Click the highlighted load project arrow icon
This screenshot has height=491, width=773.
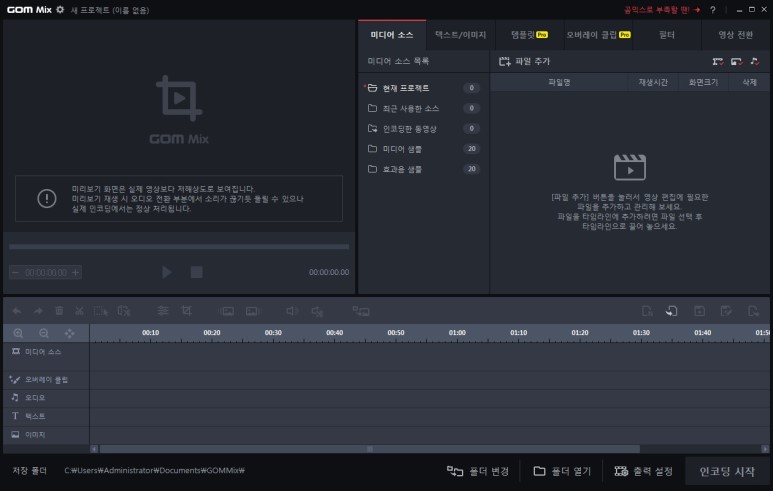point(671,311)
